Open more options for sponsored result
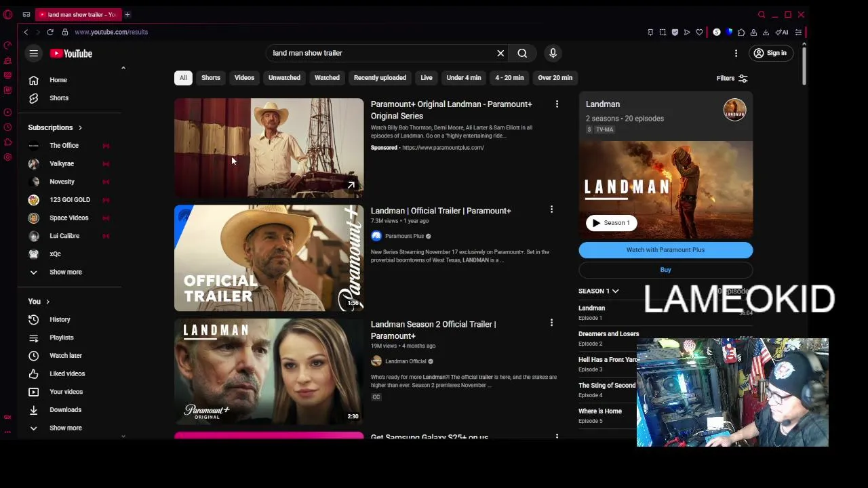 [557, 104]
